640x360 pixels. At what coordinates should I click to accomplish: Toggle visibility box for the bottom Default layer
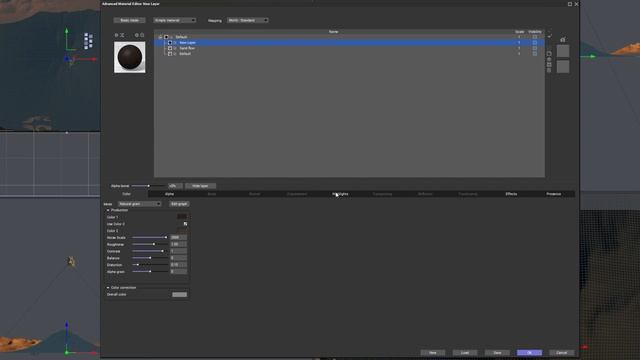(x=535, y=53)
